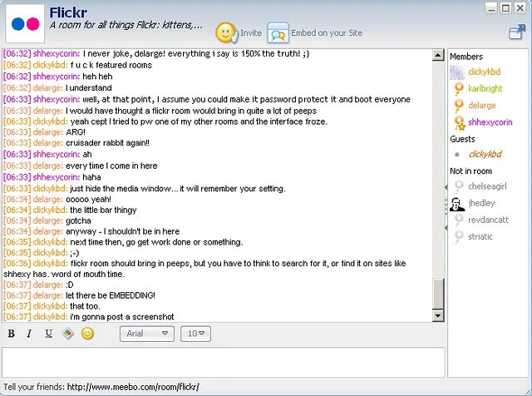Click clickykbd's avatar icon in Members

457,72
